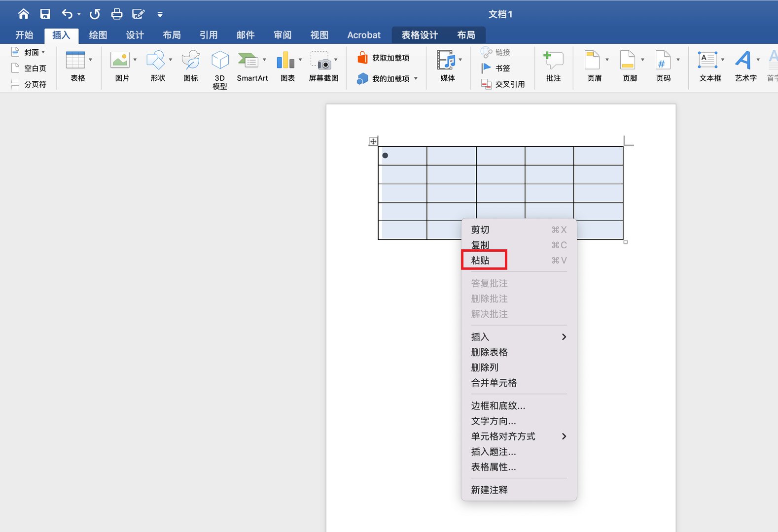Image resolution: width=778 pixels, height=532 pixels.
Task: Select 删除表格 from context menu
Action: (x=519, y=352)
